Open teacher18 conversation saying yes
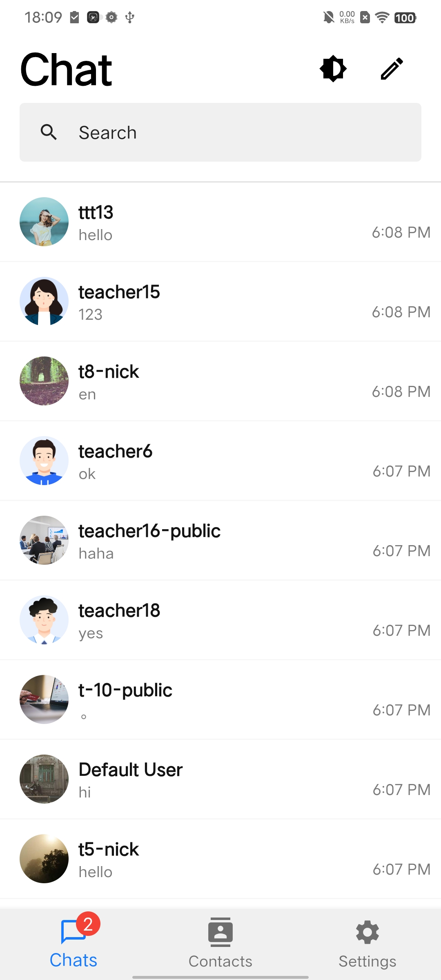The width and height of the screenshot is (441, 980). point(220,620)
